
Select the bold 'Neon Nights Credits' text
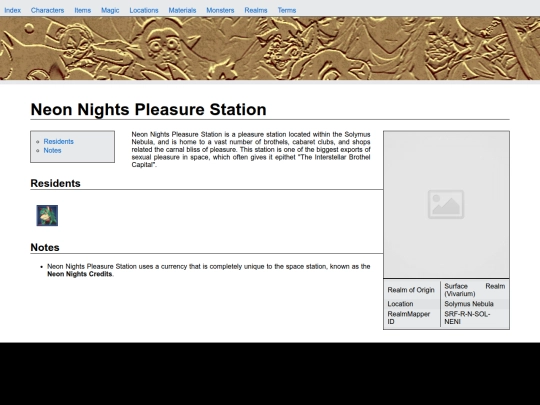click(80, 274)
